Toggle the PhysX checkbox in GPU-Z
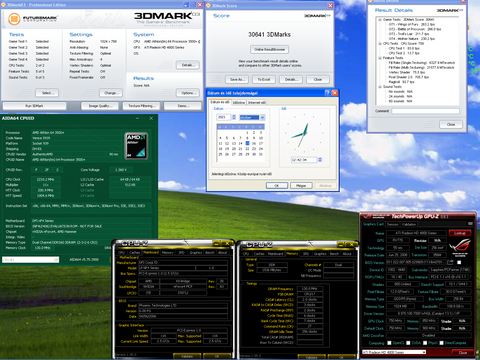The width and height of the screenshot is (480, 360). click(x=425, y=343)
